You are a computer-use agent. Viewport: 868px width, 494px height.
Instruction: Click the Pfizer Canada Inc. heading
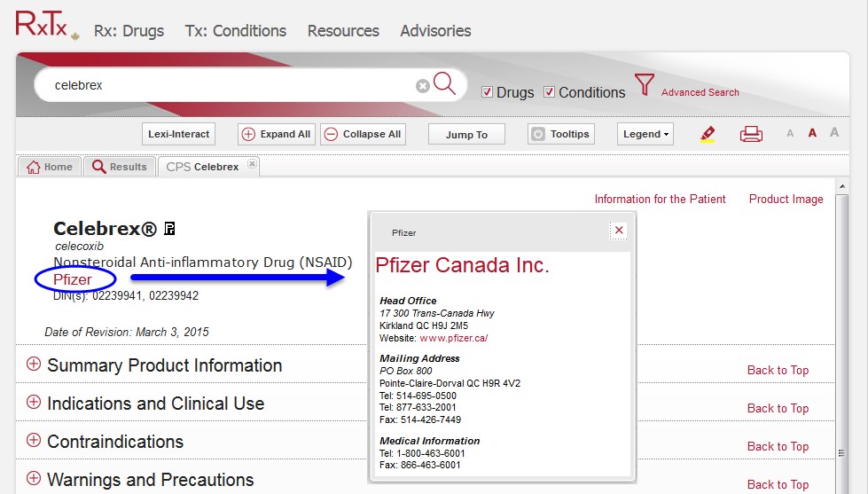click(462, 265)
